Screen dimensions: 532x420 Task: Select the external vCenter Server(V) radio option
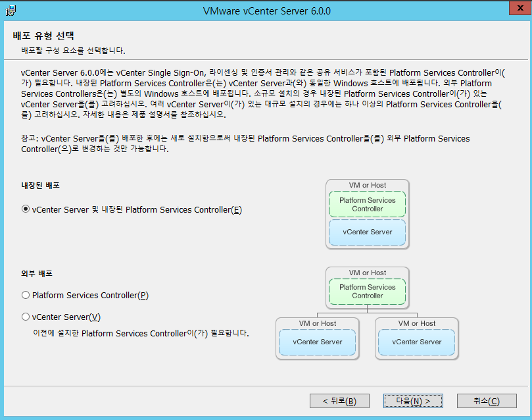click(x=26, y=317)
